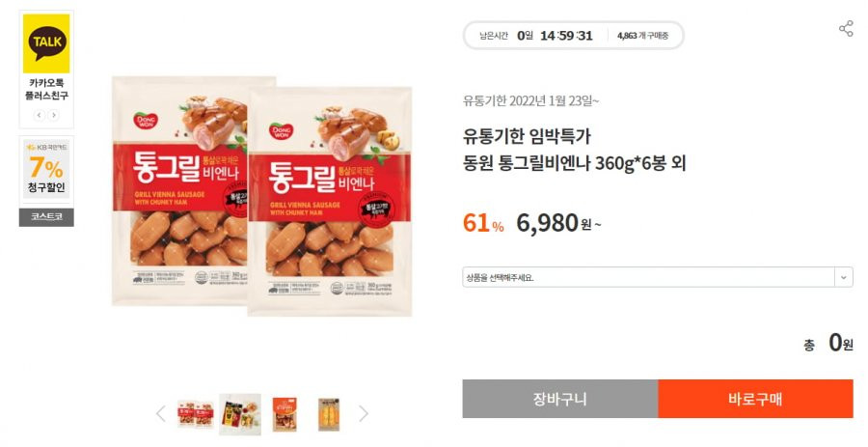This screenshot has width=868, height=447.
Task: Click the 6,980원 price text
Action: pos(558,223)
